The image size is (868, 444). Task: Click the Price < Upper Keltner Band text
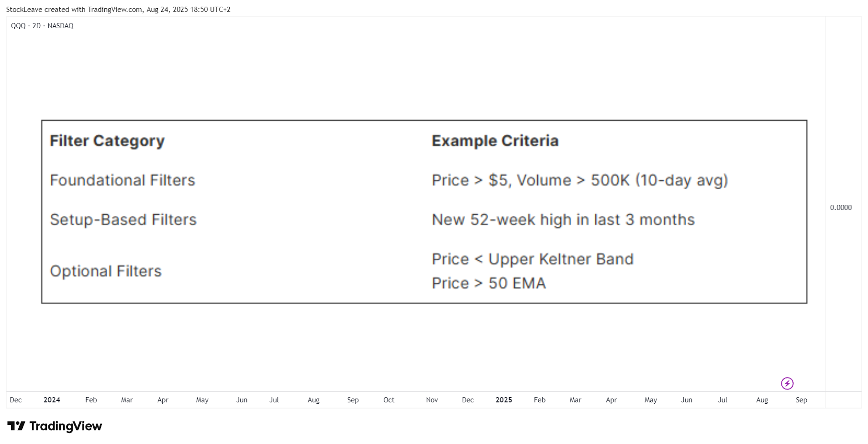533,259
